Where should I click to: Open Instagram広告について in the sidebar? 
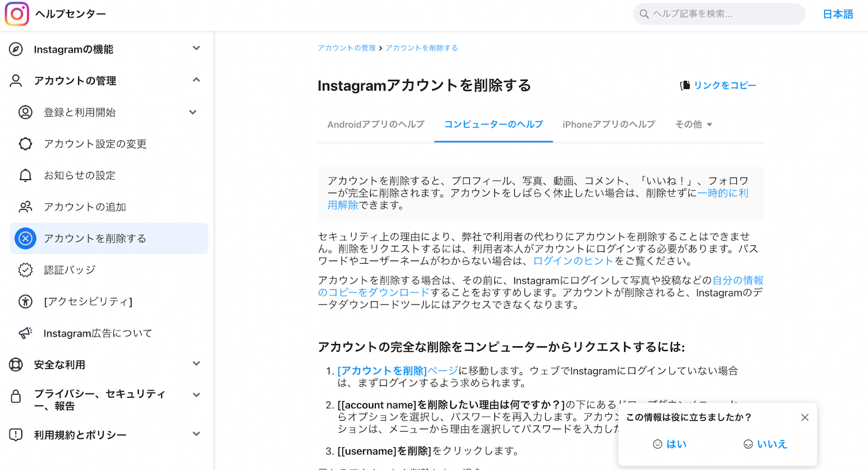[x=109, y=333]
